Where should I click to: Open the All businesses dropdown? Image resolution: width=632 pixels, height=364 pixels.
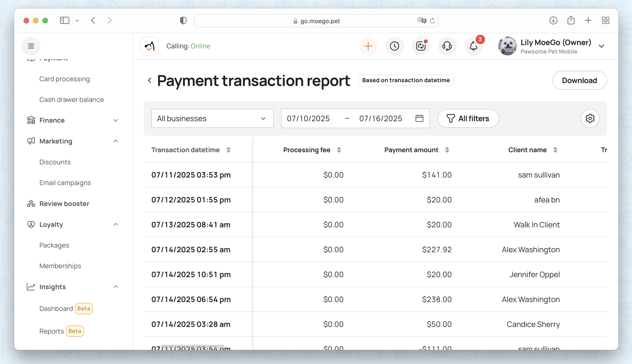(x=212, y=118)
